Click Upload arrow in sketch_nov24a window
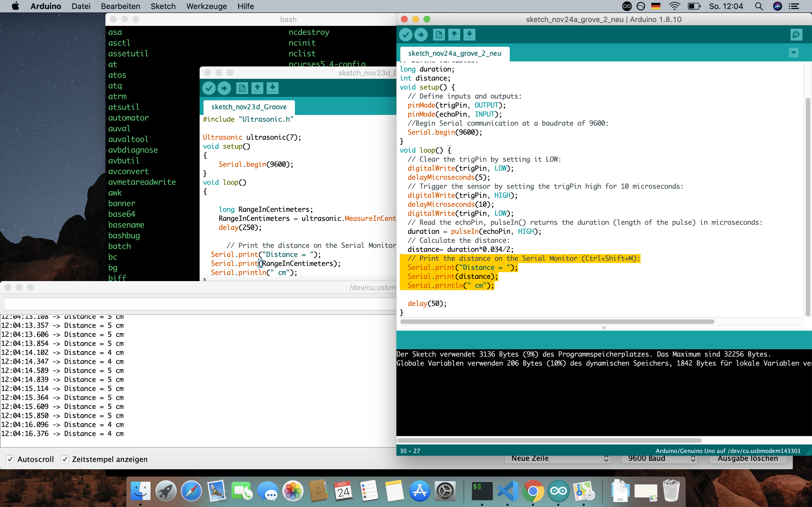Image resolution: width=812 pixels, height=507 pixels. pos(421,35)
